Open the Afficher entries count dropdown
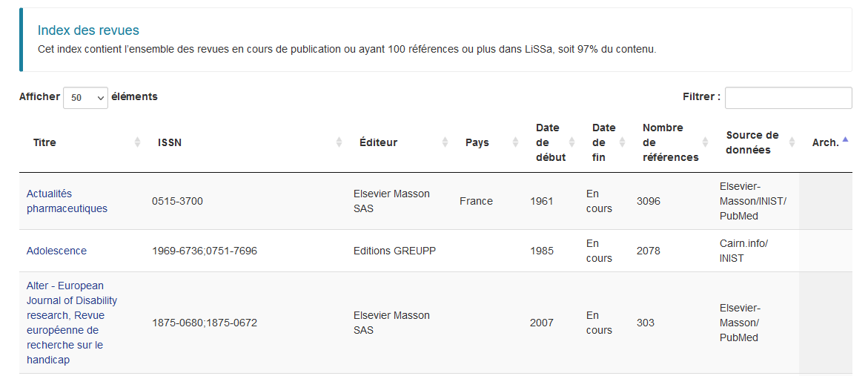This screenshot has height=376, width=868. (85, 98)
